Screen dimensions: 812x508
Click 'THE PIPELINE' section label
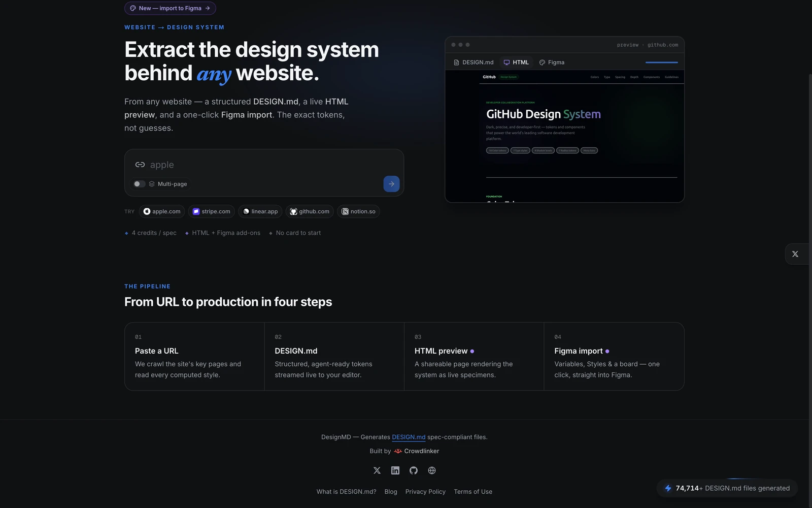(x=147, y=287)
